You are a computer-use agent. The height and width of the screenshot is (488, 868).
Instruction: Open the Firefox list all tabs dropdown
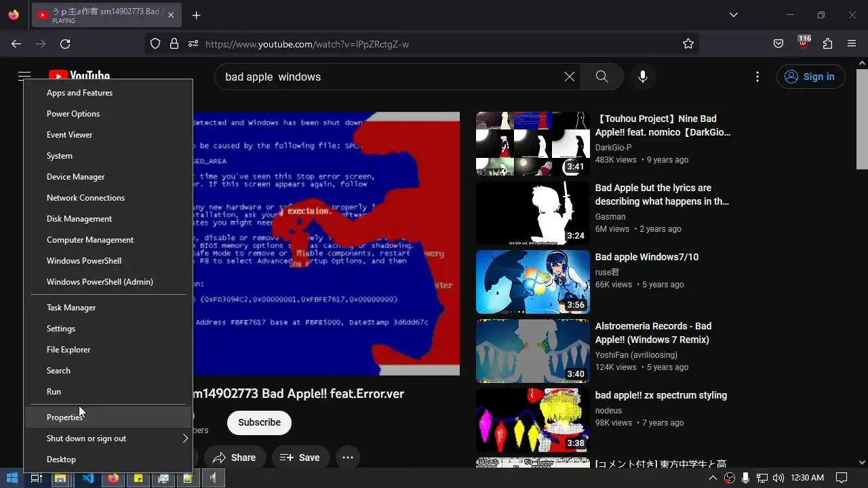pos(734,15)
